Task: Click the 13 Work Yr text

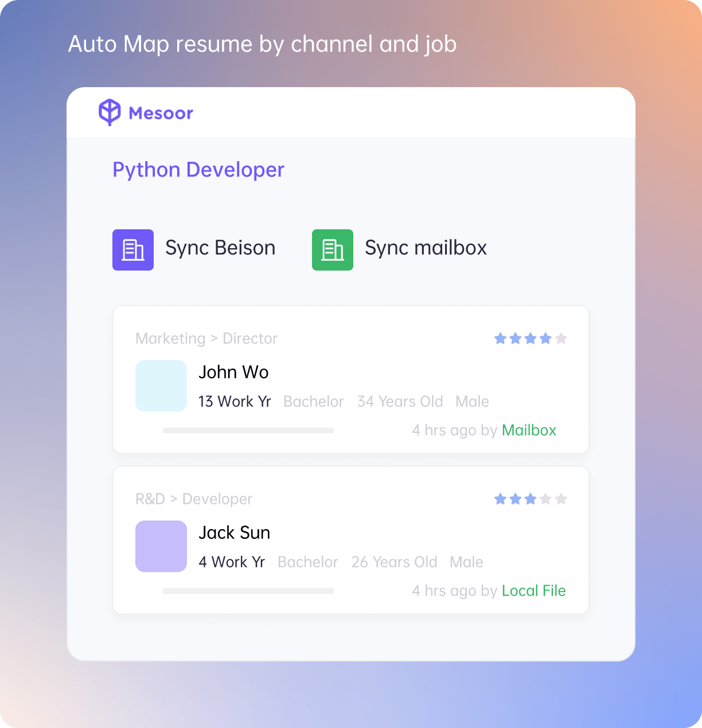Action: click(x=235, y=402)
